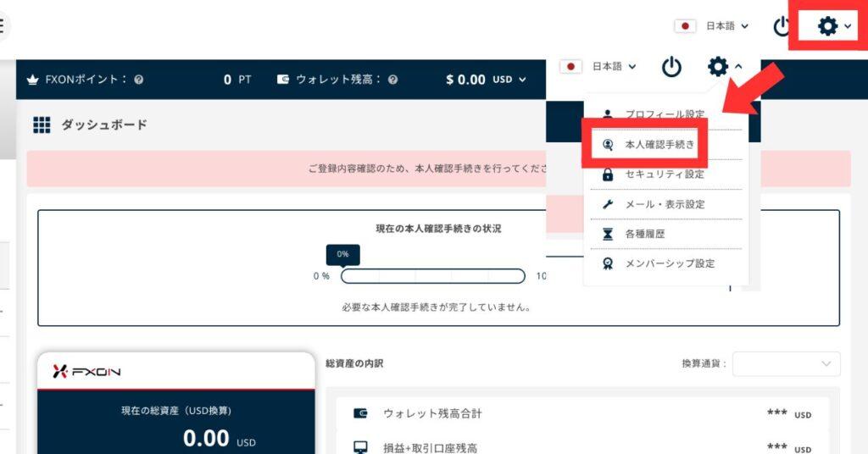The height and width of the screenshot is (454, 868).
Task: Select セキュリティ設定 menu item
Action: click(664, 174)
